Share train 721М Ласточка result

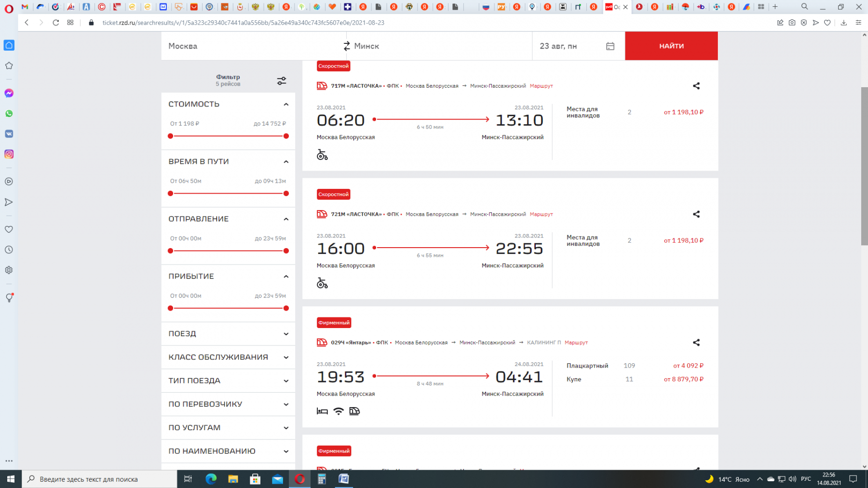tap(696, 214)
